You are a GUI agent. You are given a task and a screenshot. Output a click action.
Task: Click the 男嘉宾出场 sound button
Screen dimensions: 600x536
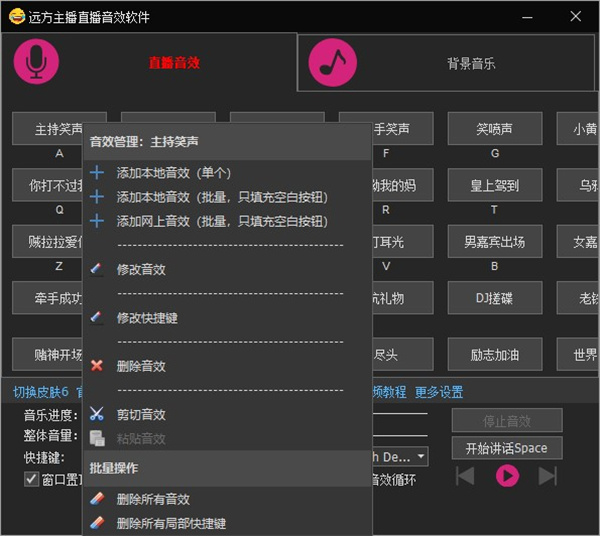pyautogui.click(x=495, y=241)
